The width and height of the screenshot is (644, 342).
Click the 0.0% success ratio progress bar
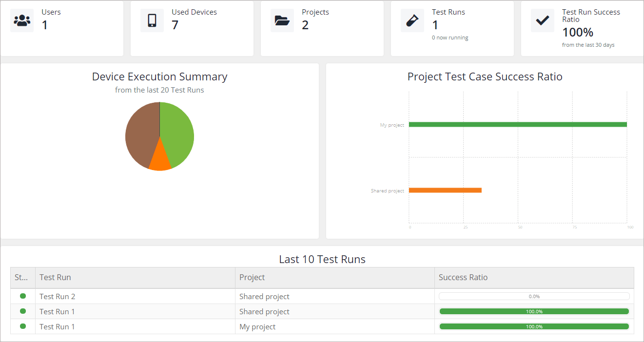[x=534, y=296]
